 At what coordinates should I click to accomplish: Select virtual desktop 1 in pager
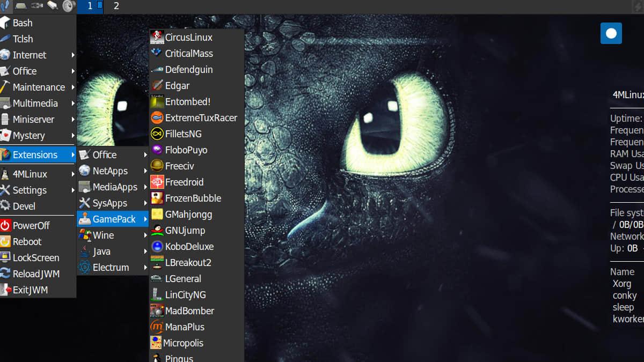point(90,6)
